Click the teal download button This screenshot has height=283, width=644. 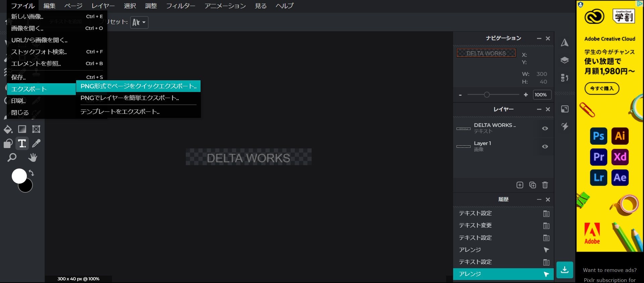(x=565, y=270)
